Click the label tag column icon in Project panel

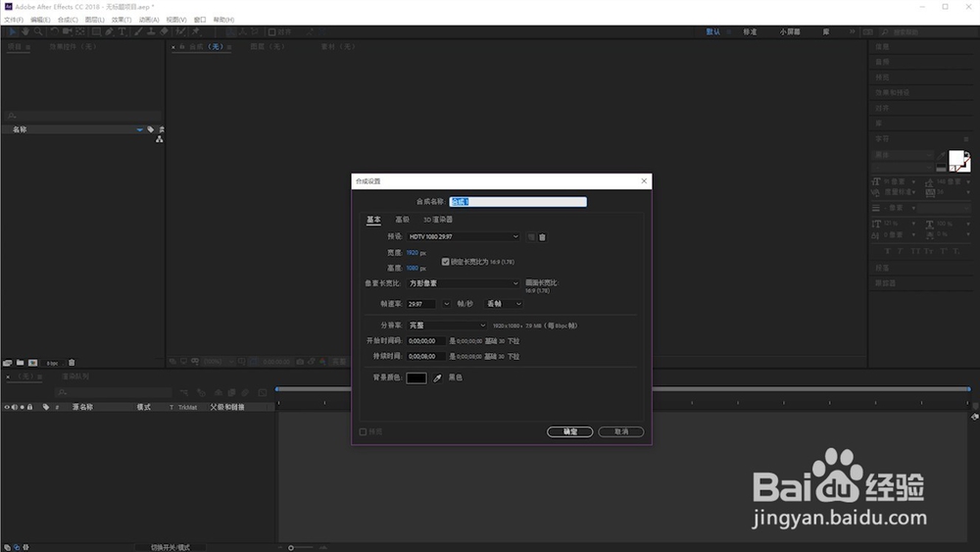[151, 129]
